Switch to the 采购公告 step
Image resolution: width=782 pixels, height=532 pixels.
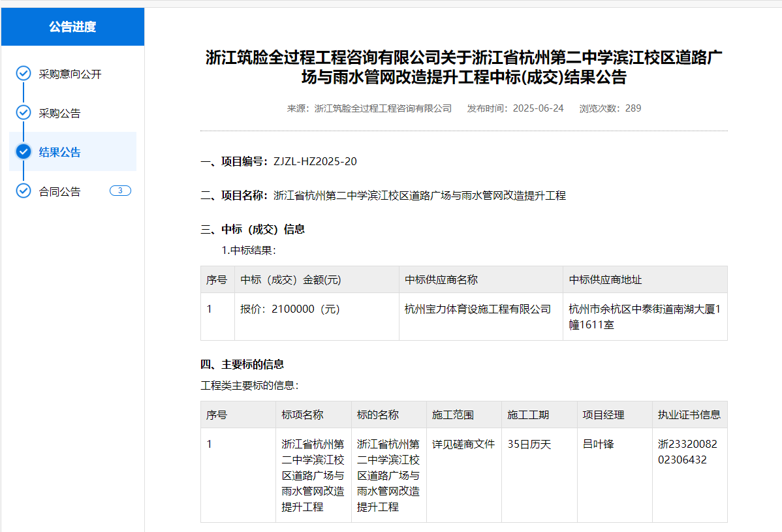[x=59, y=114]
